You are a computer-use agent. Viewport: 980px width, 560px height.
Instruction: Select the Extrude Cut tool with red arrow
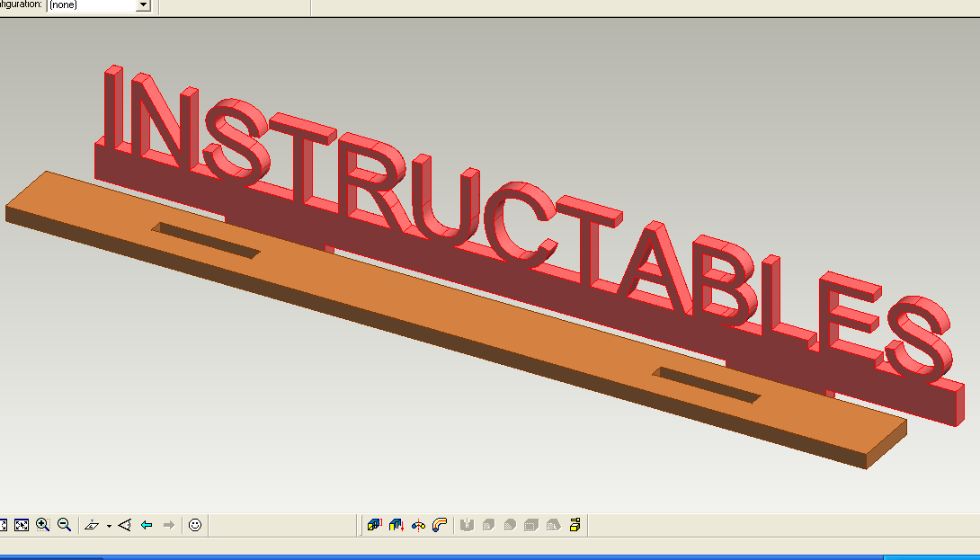pyautogui.click(x=396, y=525)
